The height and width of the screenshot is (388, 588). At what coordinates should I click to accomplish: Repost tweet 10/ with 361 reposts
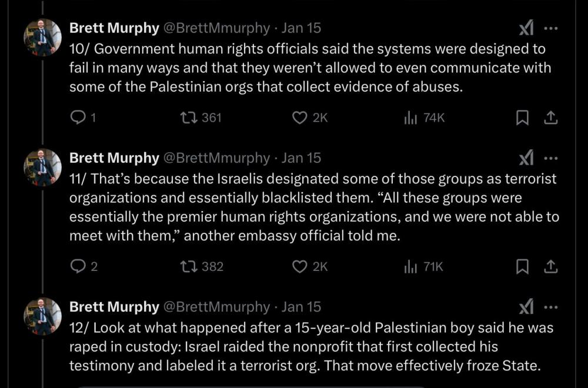(x=190, y=118)
